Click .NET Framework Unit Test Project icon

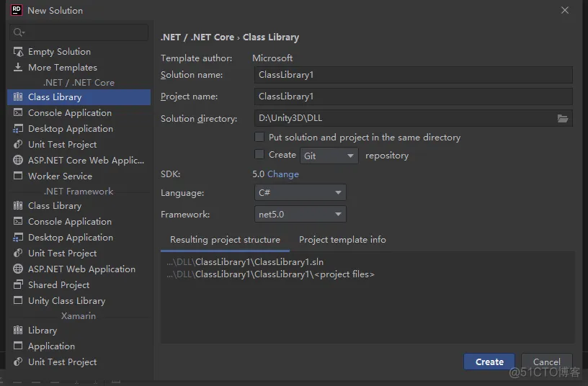[18, 253]
